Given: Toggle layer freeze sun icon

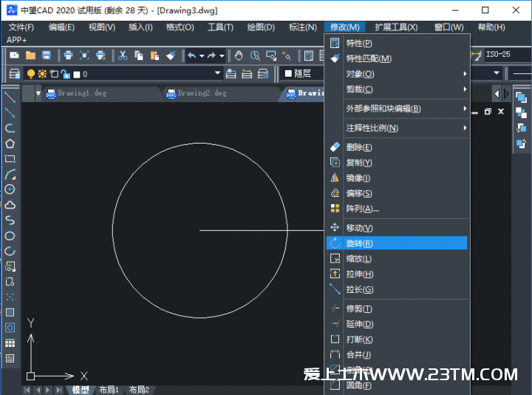Looking at the screenshot, I should (42, 74).
